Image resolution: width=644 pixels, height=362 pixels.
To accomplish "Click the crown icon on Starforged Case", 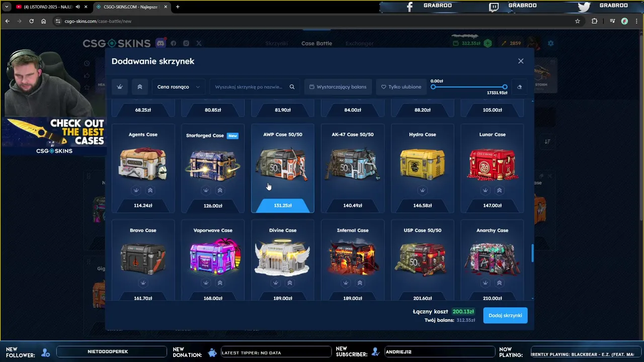I will [206, 190].
